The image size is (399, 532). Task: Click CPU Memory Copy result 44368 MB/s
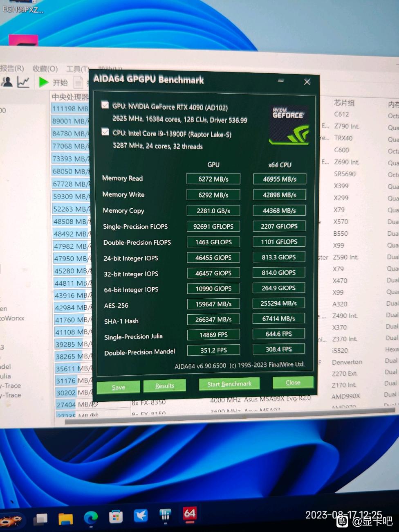280,210
